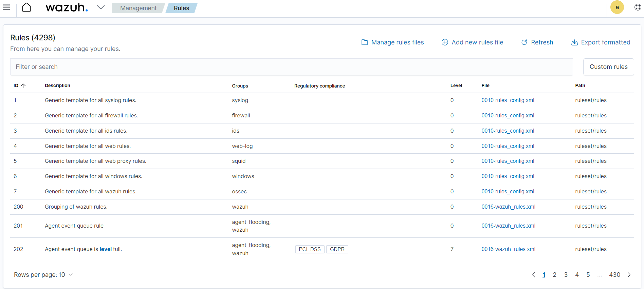The image size is (644, 289).
Task: Go to page 5
Action: 588,275
